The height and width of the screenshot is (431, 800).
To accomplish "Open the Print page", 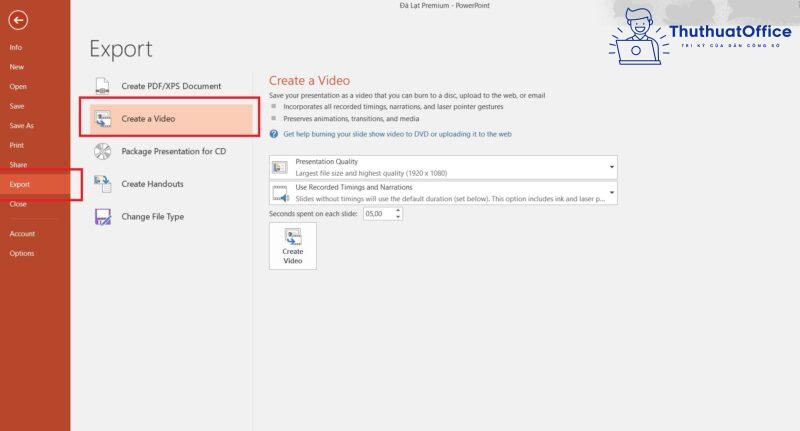I will [x=16, y=145].
